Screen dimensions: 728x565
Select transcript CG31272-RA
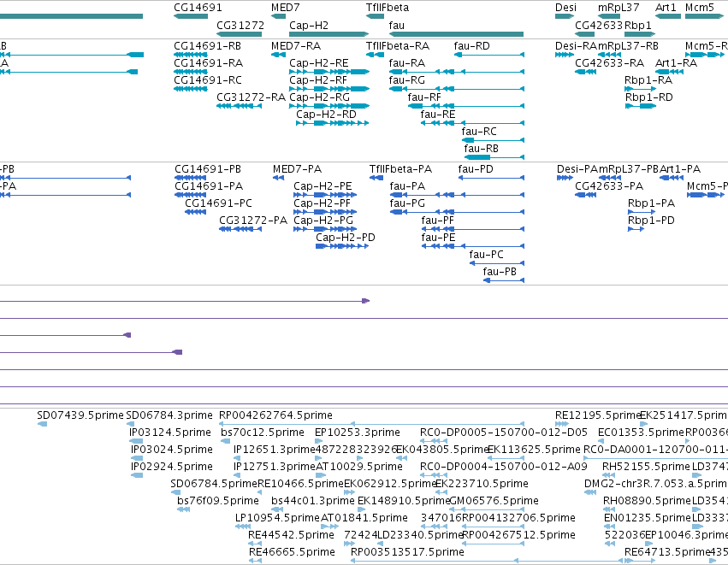click(251, 97)
